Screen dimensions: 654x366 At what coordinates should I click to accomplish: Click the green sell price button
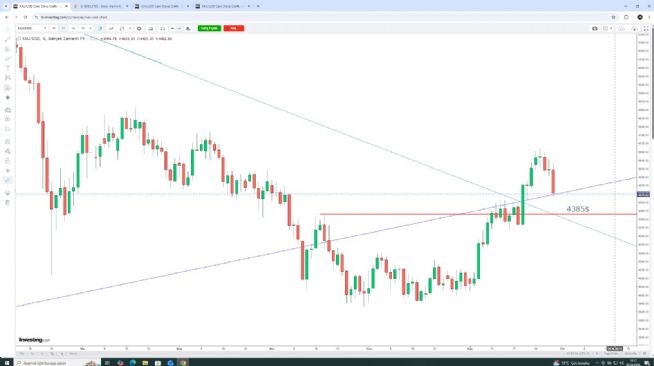pos(209,28)
